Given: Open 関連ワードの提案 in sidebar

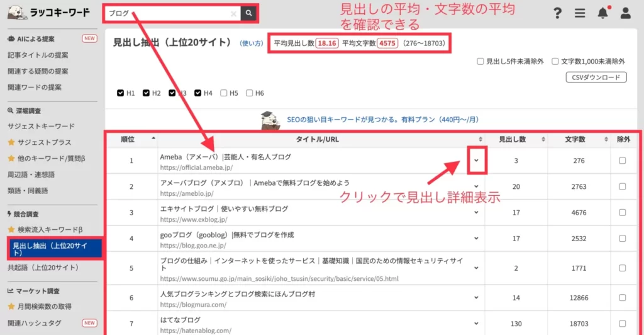Looking at the screenshot, I should [x=35, y=87].
